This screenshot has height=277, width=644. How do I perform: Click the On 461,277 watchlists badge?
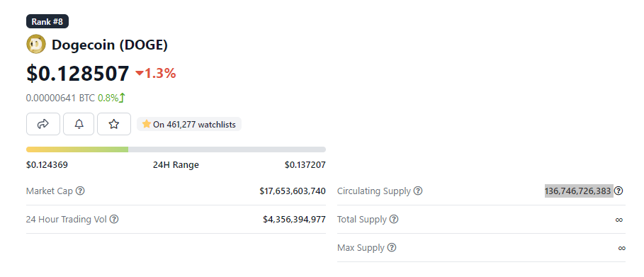click(189, 124)
